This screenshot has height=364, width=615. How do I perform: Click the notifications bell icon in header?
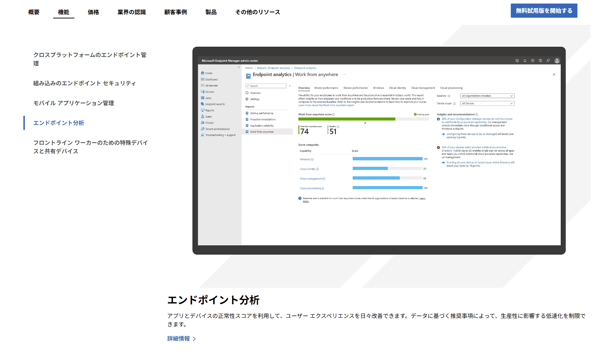coord(525,61)
